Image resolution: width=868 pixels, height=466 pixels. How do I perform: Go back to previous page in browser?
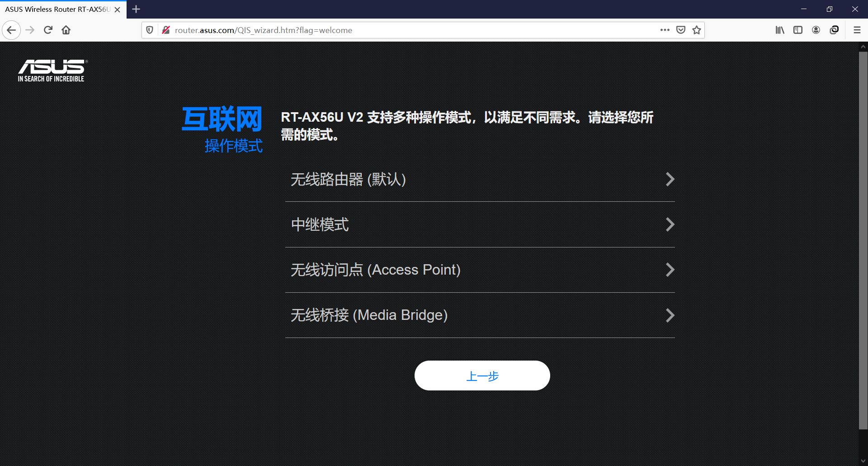click(x=11, y=30)
